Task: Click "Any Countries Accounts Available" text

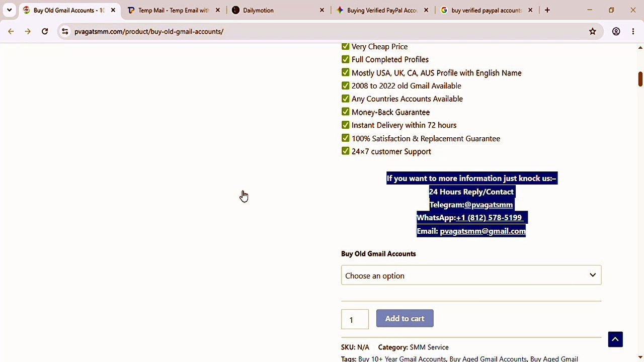Action: pos(407,99)
